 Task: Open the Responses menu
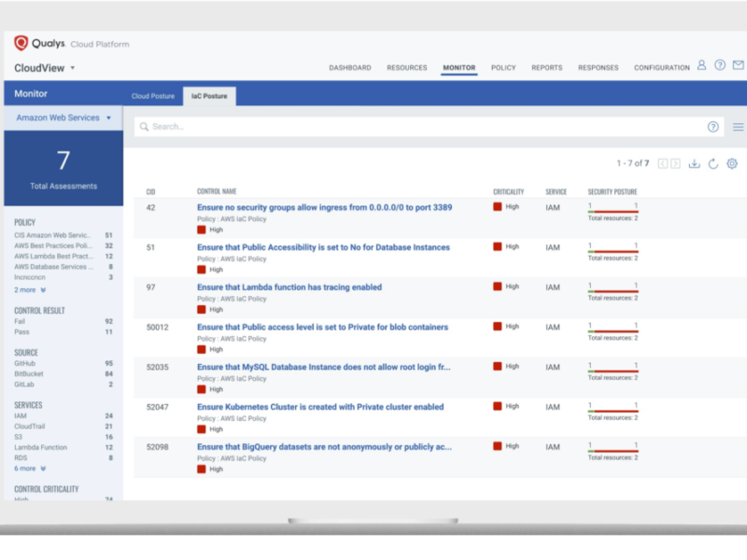[x=598, y=67]
